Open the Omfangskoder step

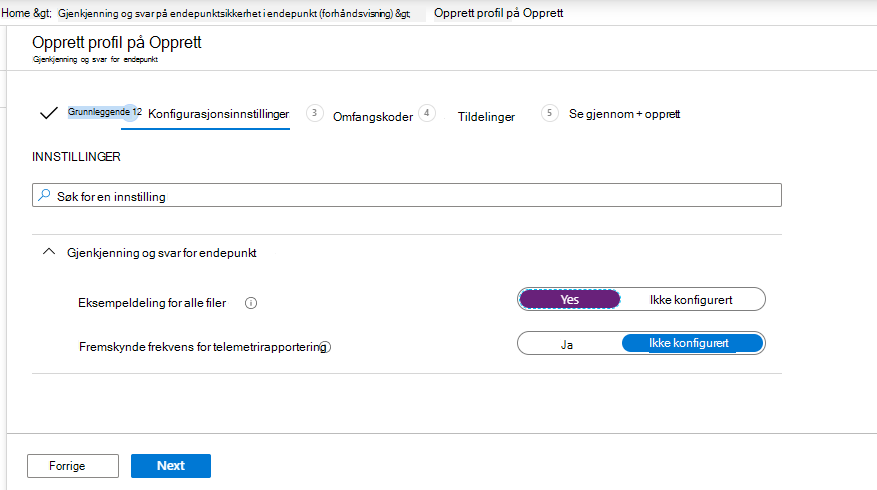click(373, 116)
